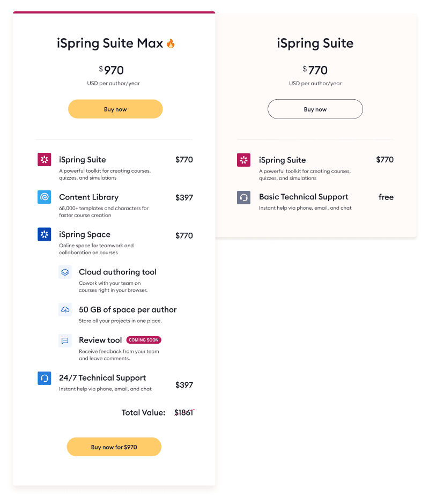Click the Review tool comment bubble icon
This screenshot has height=504, width=429.
tap(65, 340)
